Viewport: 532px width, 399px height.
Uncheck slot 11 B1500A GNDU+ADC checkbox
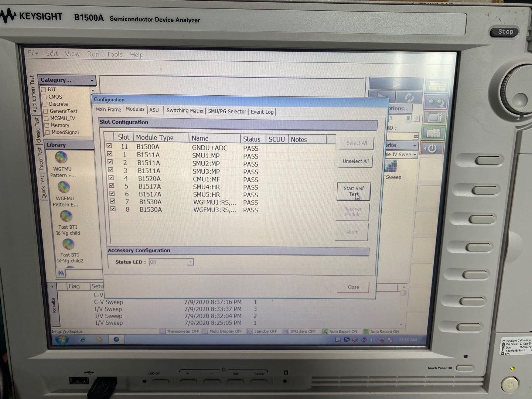109,146
